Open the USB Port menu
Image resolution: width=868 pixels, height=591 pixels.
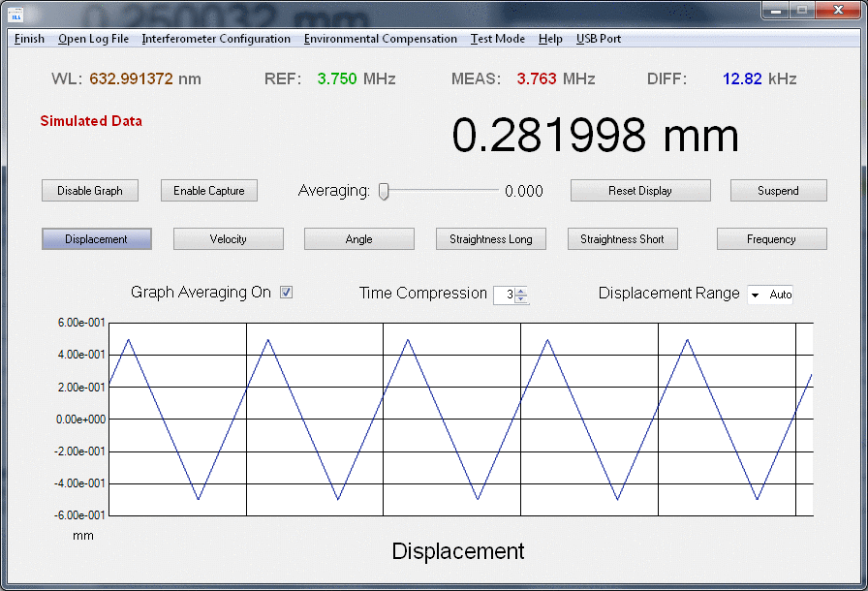coord(598,39)
